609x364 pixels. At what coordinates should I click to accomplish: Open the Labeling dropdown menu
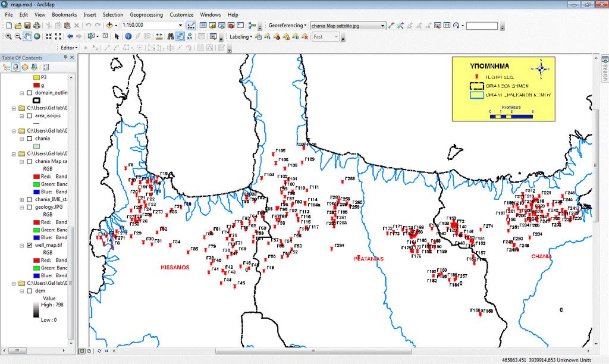pos(241,36)
